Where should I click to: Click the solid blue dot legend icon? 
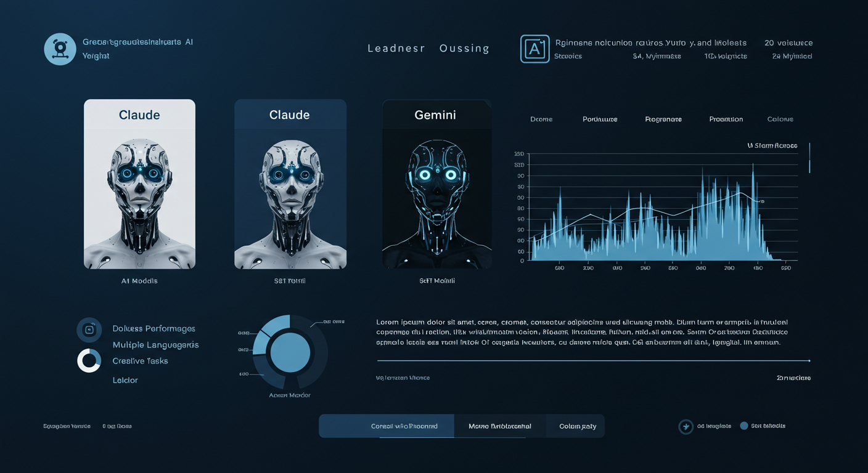743,426
